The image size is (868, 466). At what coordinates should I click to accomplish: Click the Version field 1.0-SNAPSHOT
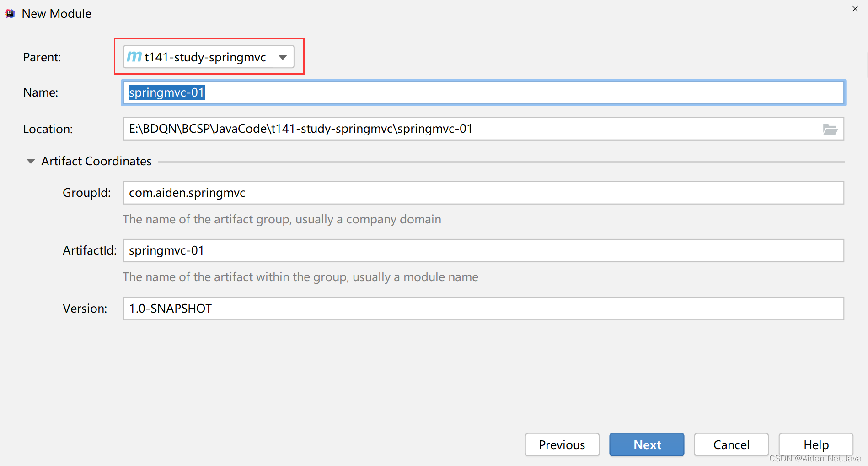[483, 308]
